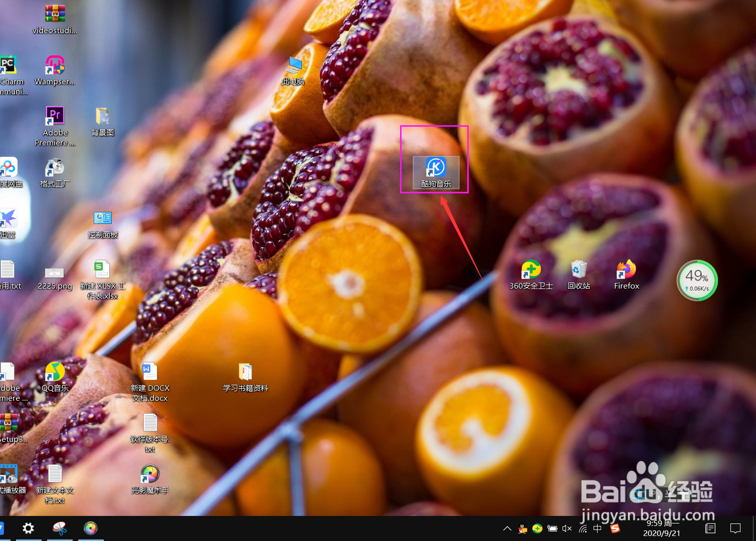Screen dimensions: 756x541
Task: Unmute the system volume in the tray
Action: click(567, 528)
